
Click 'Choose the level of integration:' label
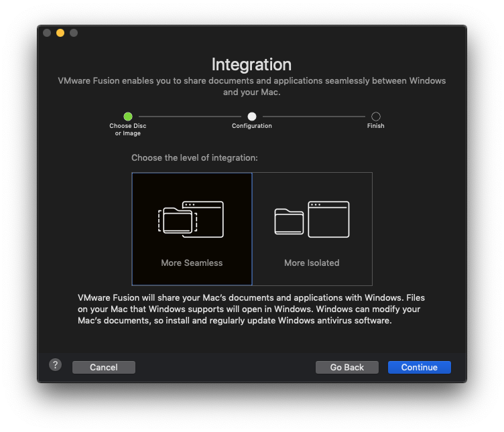[194, 157]
